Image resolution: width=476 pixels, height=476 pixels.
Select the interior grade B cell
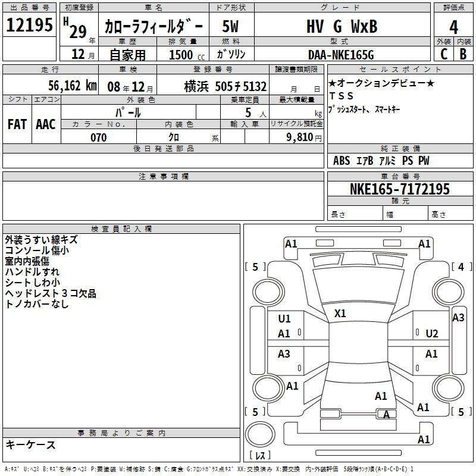(463, 54)
